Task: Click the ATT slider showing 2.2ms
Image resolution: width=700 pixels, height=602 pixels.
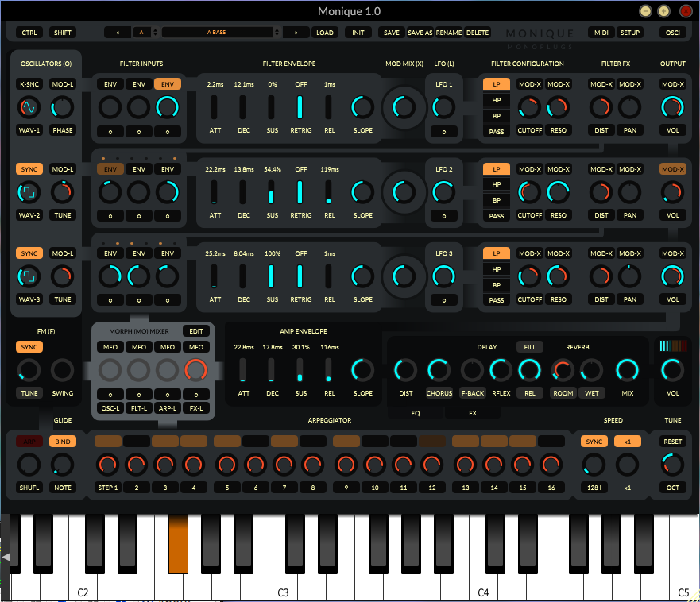Action: [215, 107]
